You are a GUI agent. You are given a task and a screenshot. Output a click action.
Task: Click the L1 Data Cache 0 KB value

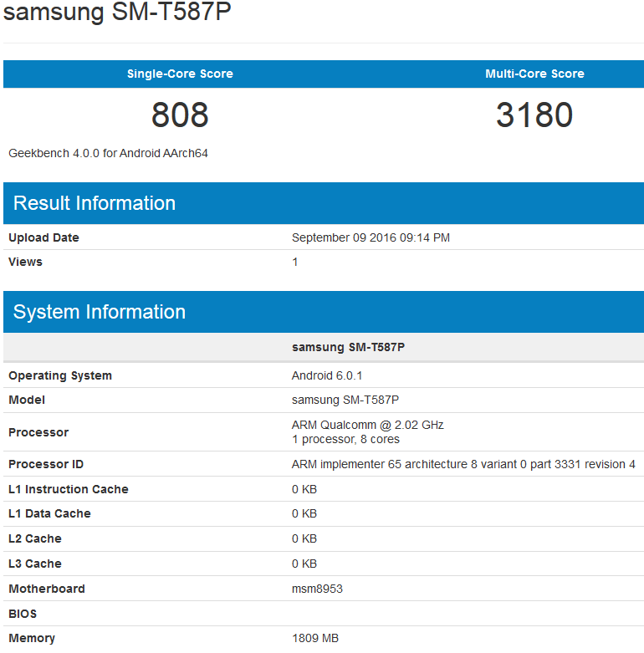[x=304, y=513]
